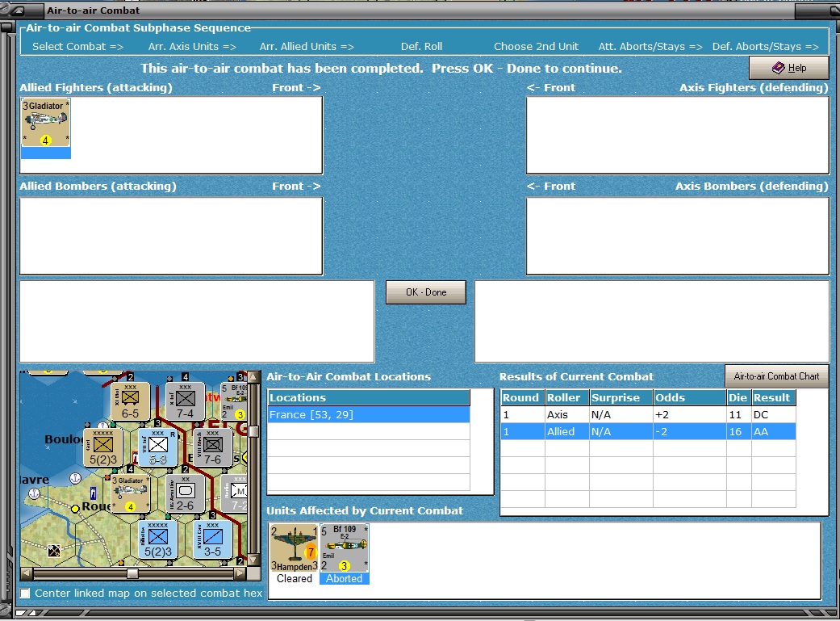Click the Axis Fighters defending box
The width and height of the screenshot is (840, 621).
pyautogui.click(x=678, y=135)
